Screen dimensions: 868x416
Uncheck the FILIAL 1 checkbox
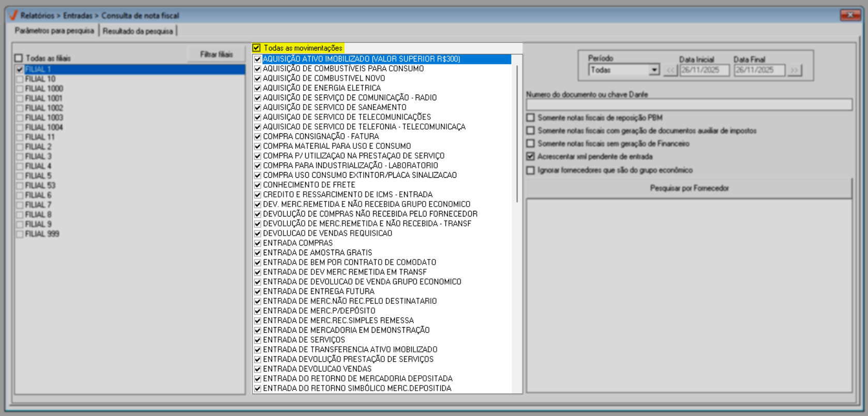click(20, 69)
